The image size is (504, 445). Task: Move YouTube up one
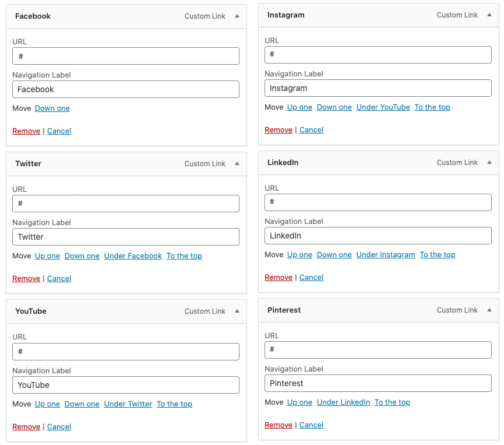[47, 404]
